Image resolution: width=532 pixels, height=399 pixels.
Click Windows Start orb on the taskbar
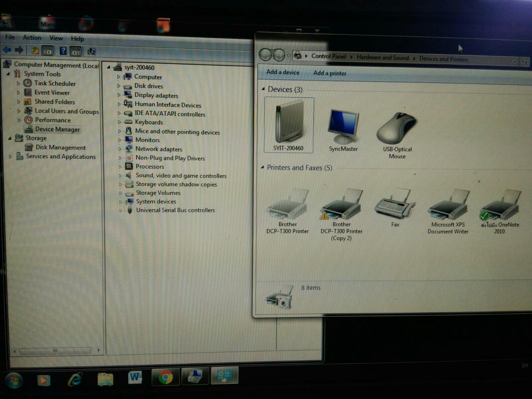(x=14, y=380)
